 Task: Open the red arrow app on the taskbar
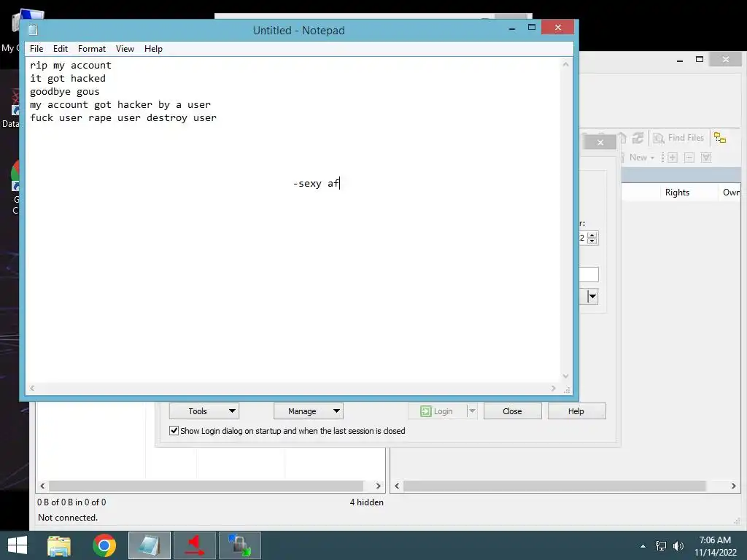coord(195,545)
